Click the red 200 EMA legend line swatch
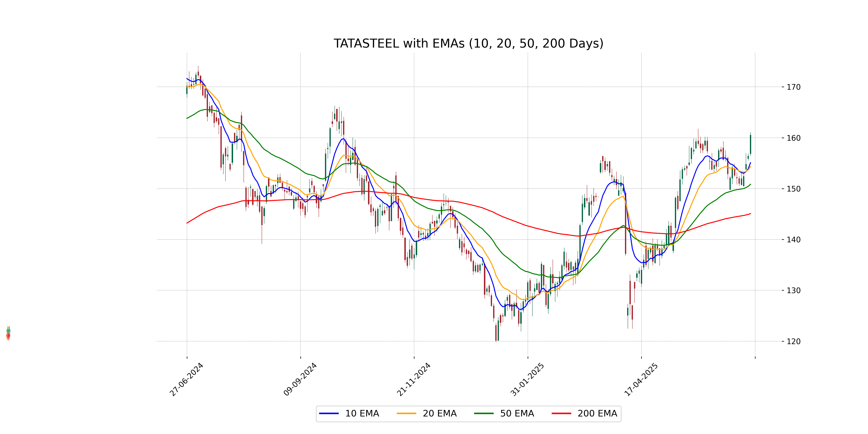This screenshot has width=868, height=434. point(561,413)
